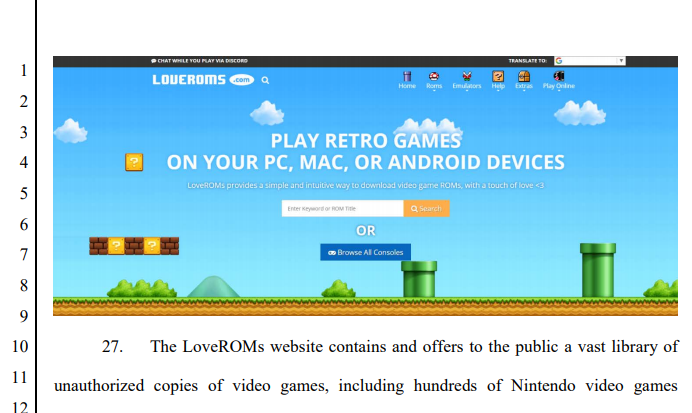Open the Extras brick icon
The image size is (692, 413).
[x=524, y=76]
